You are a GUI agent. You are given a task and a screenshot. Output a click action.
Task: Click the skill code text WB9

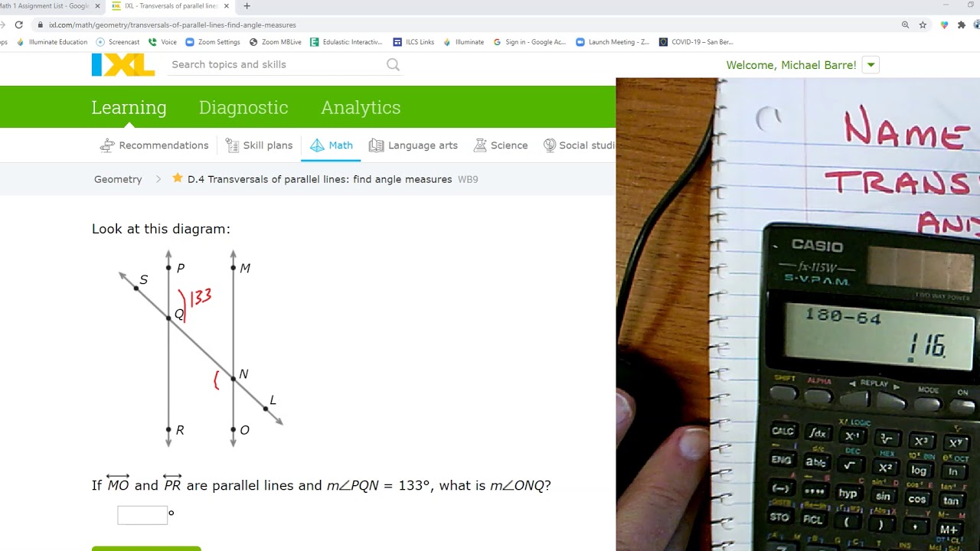(468, 179)
